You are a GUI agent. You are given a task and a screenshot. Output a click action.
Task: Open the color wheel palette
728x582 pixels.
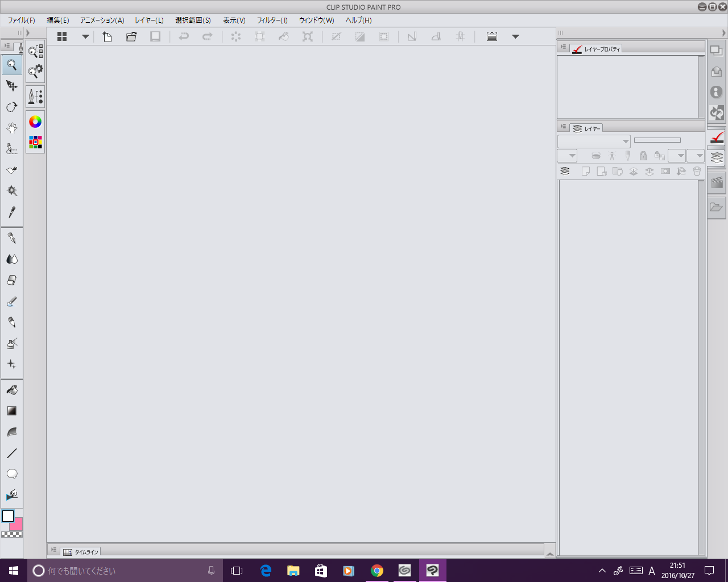35,122
